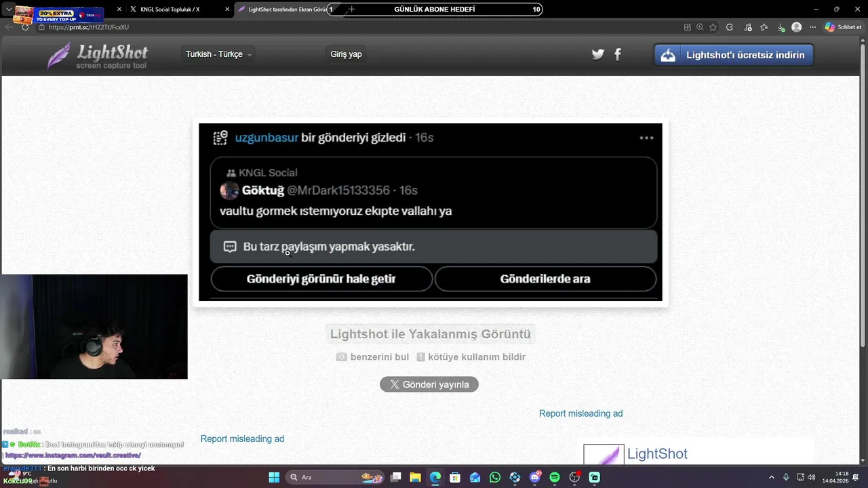This screenshot has width=868, height=488.
Task: Click the Microsoft Edge taskbar icon
Action: 435,477
